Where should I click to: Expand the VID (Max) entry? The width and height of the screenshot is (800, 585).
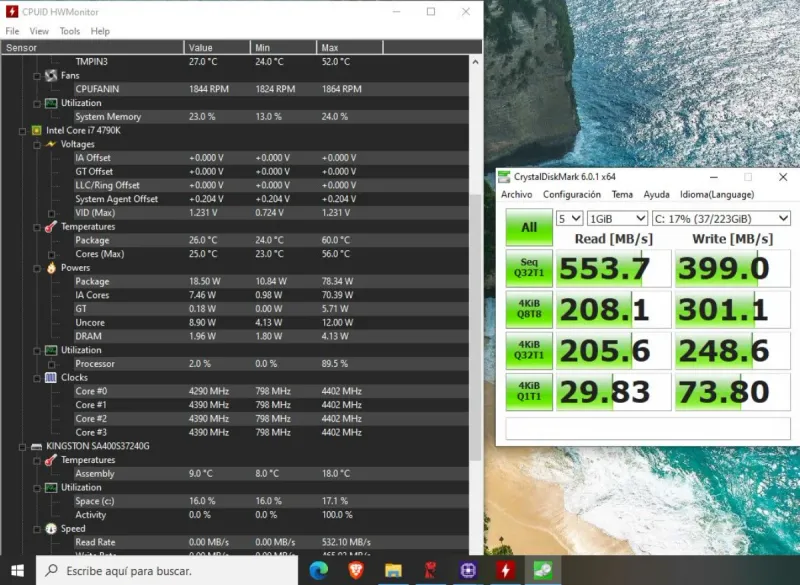[52, 214]
